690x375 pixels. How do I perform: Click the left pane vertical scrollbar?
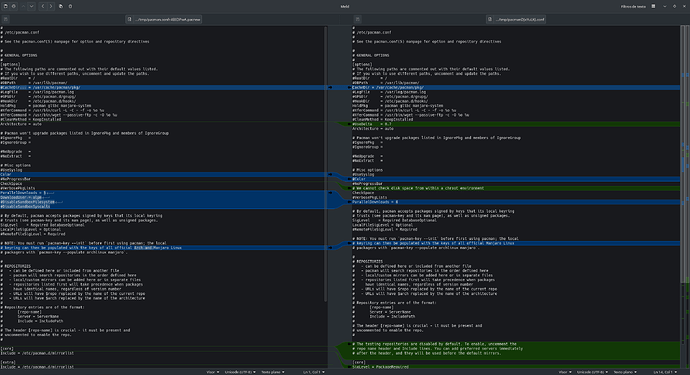[x=326, y=163]
